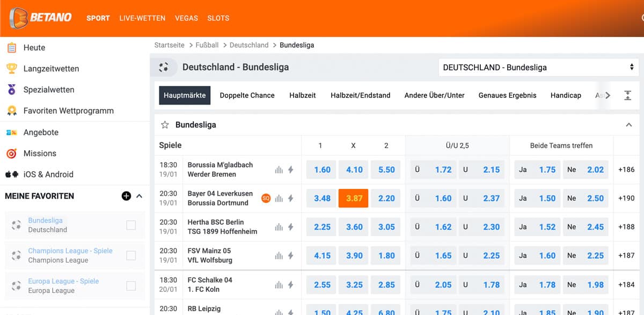Tick the Europa League - Spiele checkbox
644x315 pixels.
(x=131, y=286)
